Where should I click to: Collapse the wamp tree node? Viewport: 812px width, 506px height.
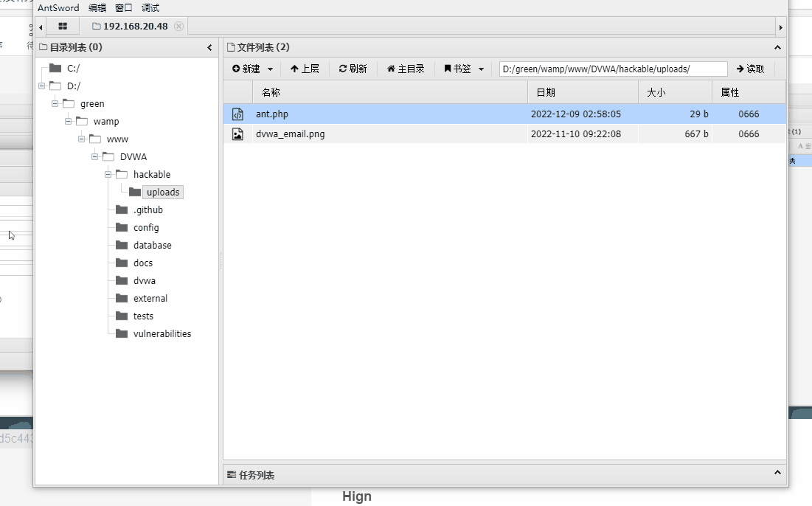point(69,121)
